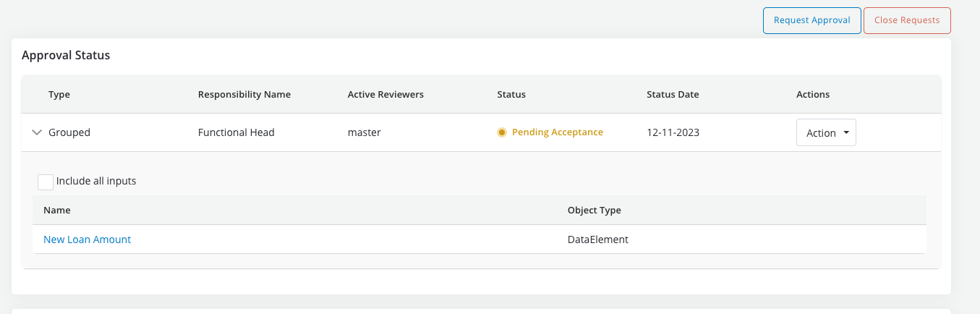Collapse the Grouped row chevron

tap(37, 133)
